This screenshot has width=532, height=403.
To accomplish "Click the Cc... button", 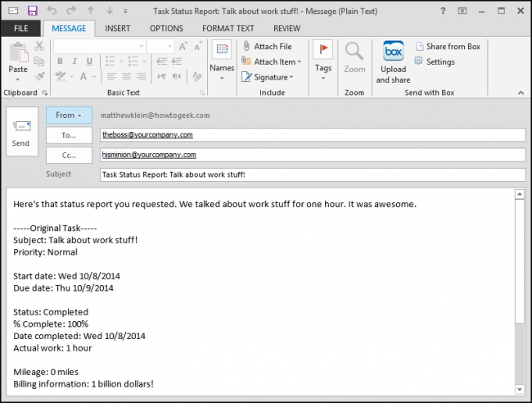I will pos(69,155).
